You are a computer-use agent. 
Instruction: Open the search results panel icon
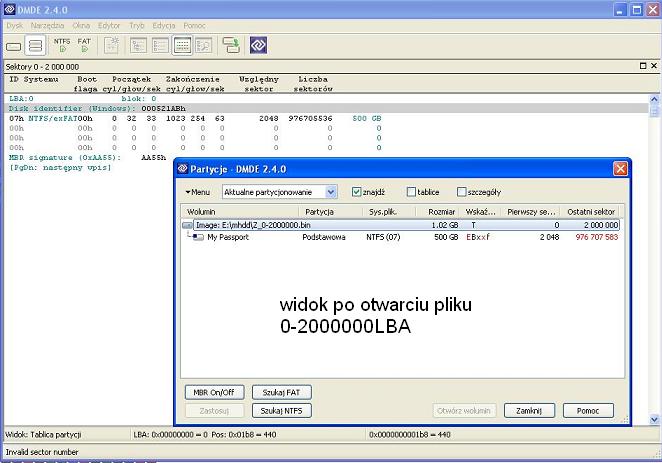(x=204, y=46)
